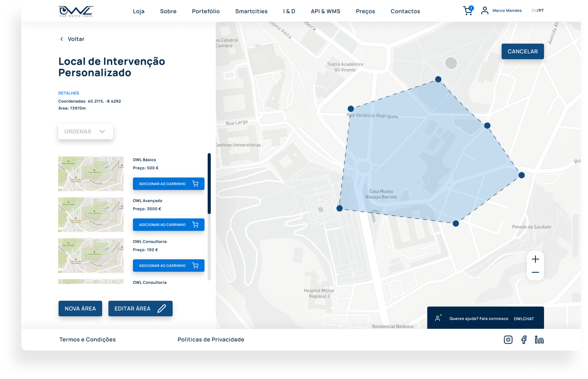Image resolution: width=588 pixels, height=379 pixels.
Task: Click the cart icon in OWL Avançado button
Action: [195, 224]
